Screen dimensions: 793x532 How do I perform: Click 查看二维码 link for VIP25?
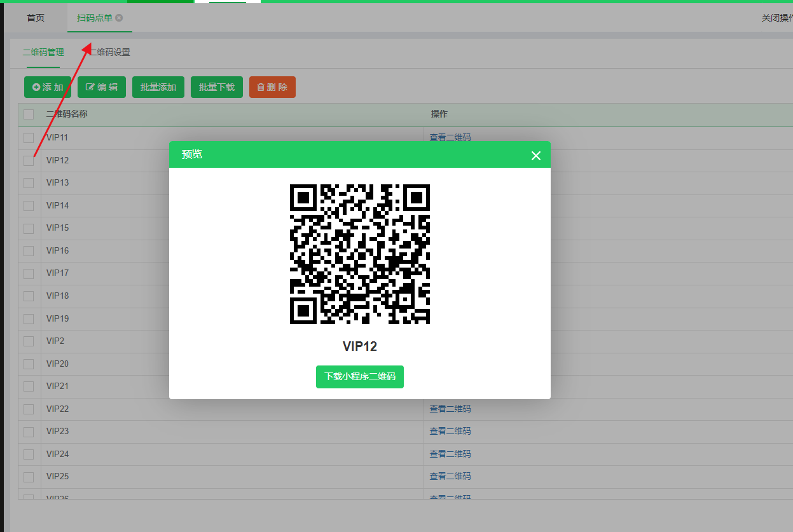[450, 476]
